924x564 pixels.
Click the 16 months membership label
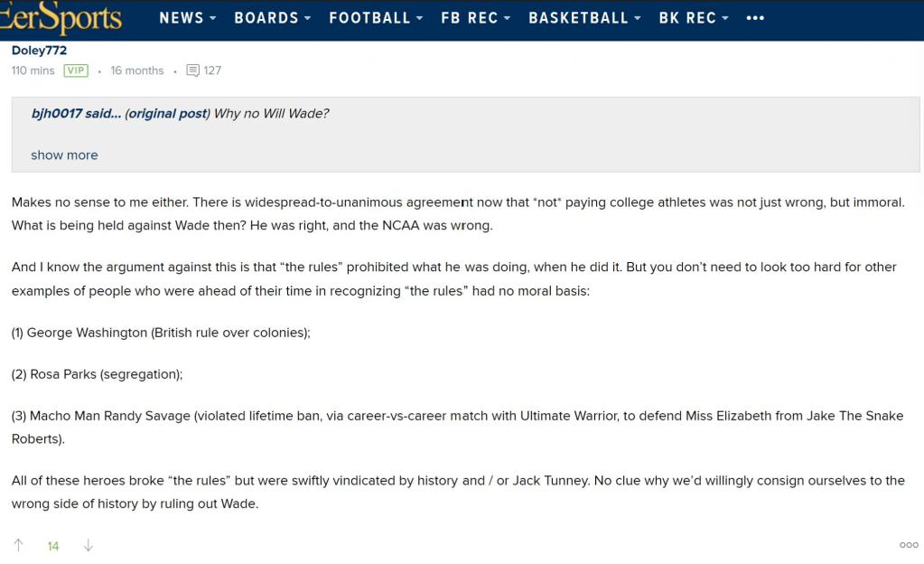pyautogui.click(x=137, y=70)
